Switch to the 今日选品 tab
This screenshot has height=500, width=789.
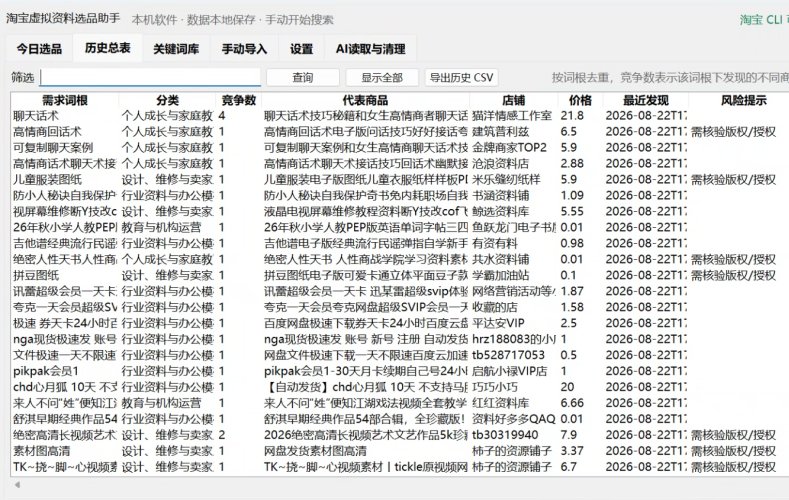39,49
